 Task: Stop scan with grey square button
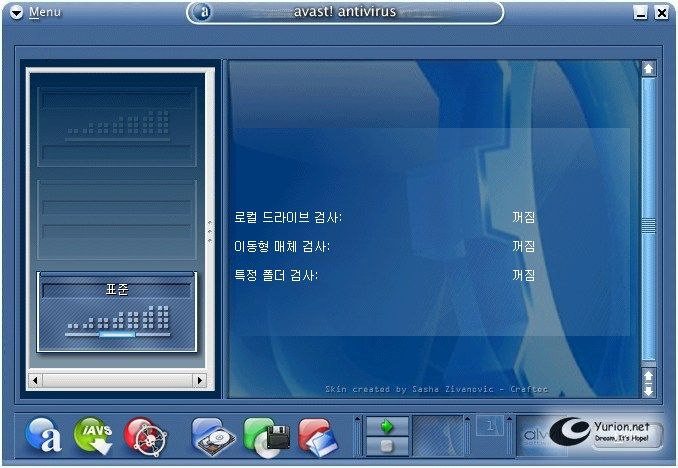[x=387, y=446]
